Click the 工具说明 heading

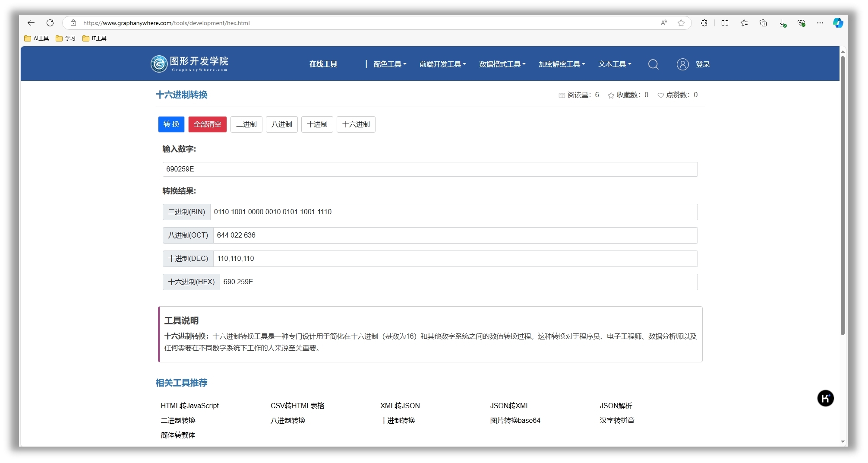click(182, 321)
